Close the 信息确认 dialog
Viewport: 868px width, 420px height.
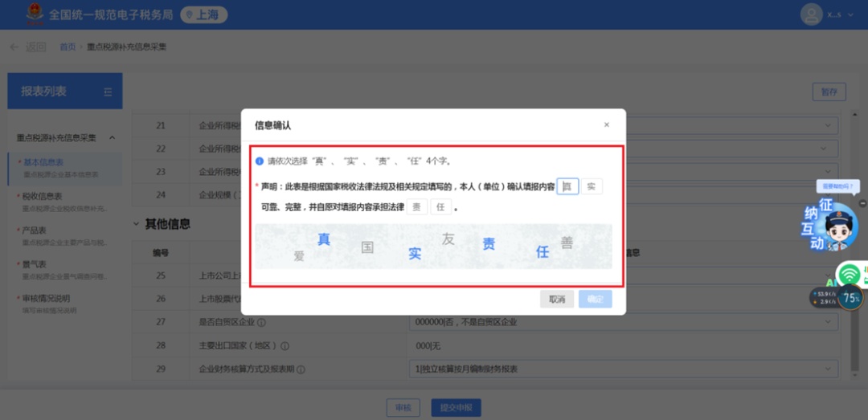pyautogui.click(x=607, y=125)
